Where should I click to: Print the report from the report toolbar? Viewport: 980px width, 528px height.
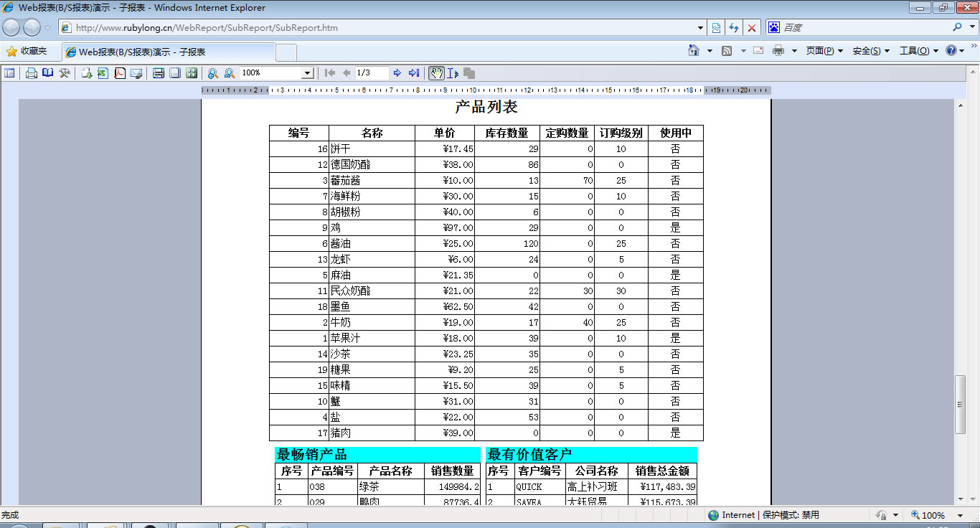[32, 73]
